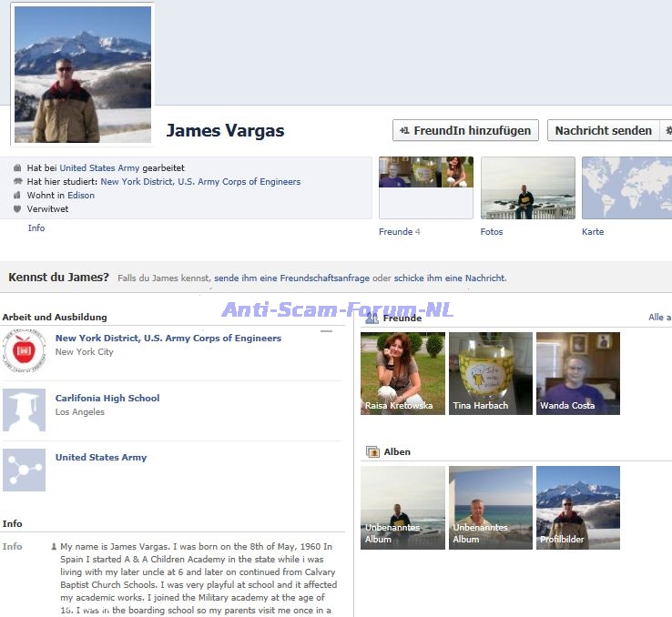Open the James Vargas profile picture
The width and height of the screenshot is (672, 617).
pos(83,75)
